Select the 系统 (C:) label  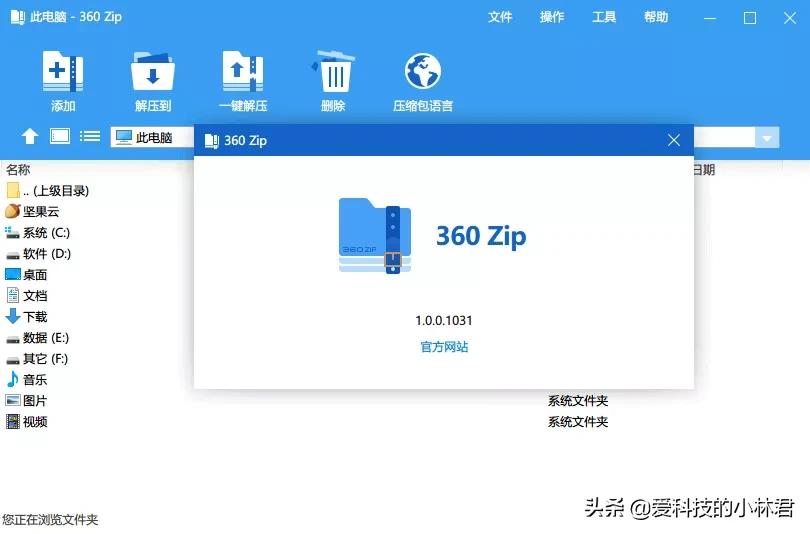[x=46, y=233]
